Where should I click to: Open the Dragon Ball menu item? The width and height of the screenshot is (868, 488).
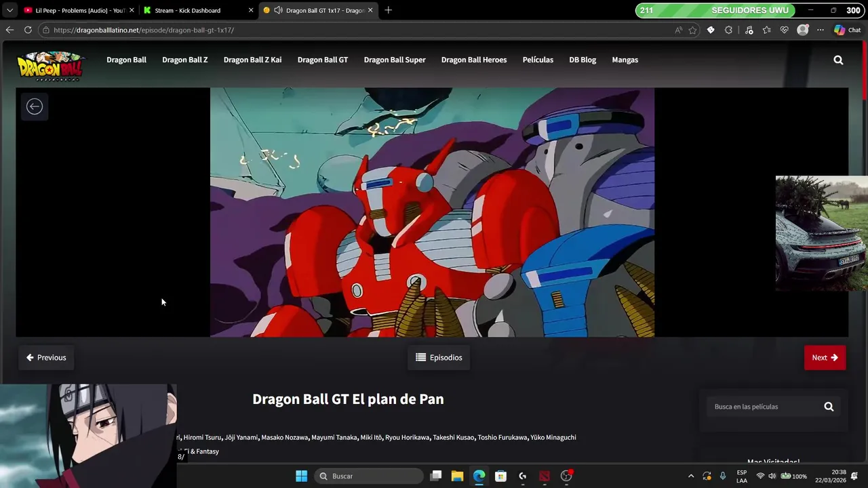click(126, 60)
